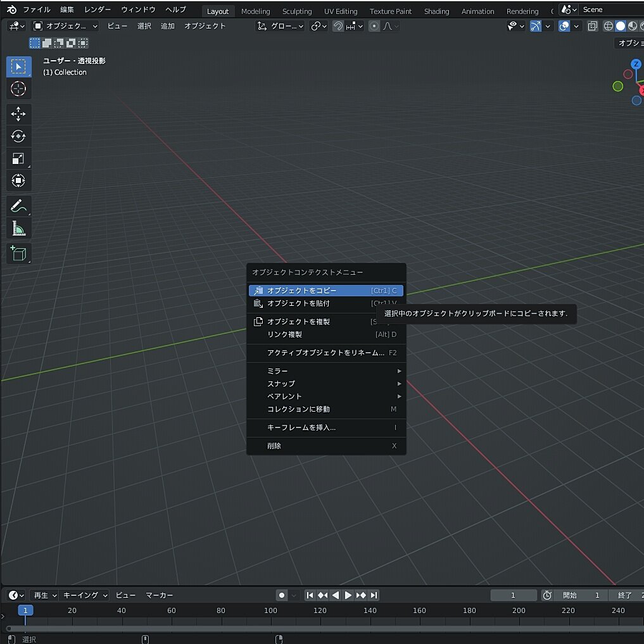Open the pivot point dropdown
644x644 pixels.
319,27
